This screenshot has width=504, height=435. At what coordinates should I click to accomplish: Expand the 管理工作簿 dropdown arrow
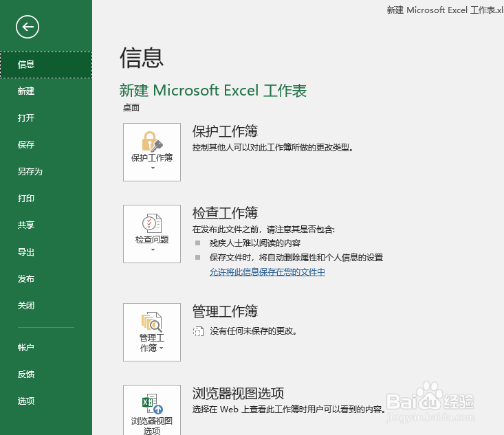[x=162, y=348]
